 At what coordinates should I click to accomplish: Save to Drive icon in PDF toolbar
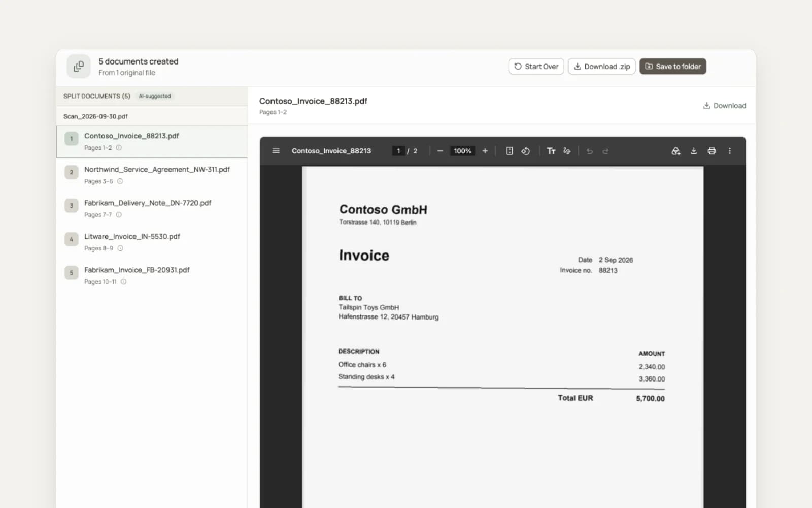(x=675, y=151)
